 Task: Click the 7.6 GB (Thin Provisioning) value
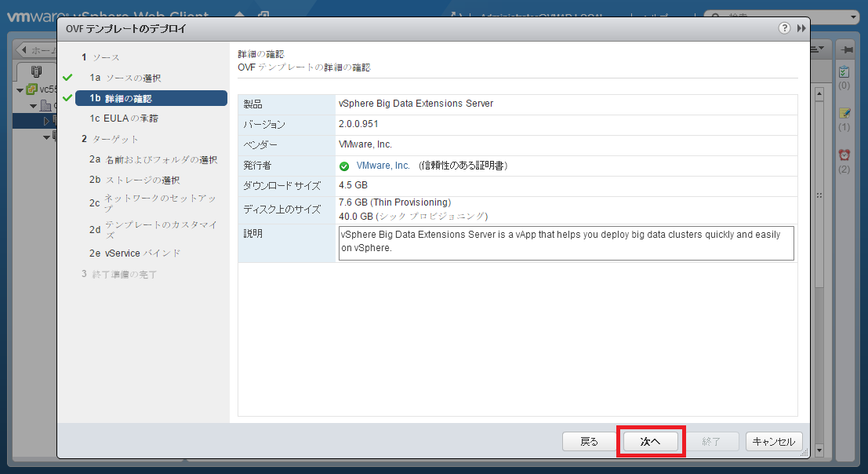[x=394, y=202]
